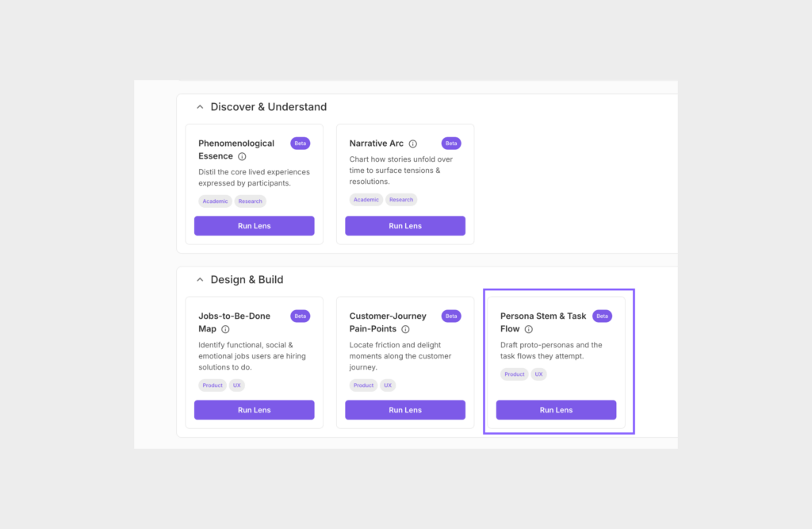The width and height of the screenshot is (812, 529).
Task: Run the Jobs-to-Be-Done Map lens
Action: pyautogui.click(x=254, y=410)
